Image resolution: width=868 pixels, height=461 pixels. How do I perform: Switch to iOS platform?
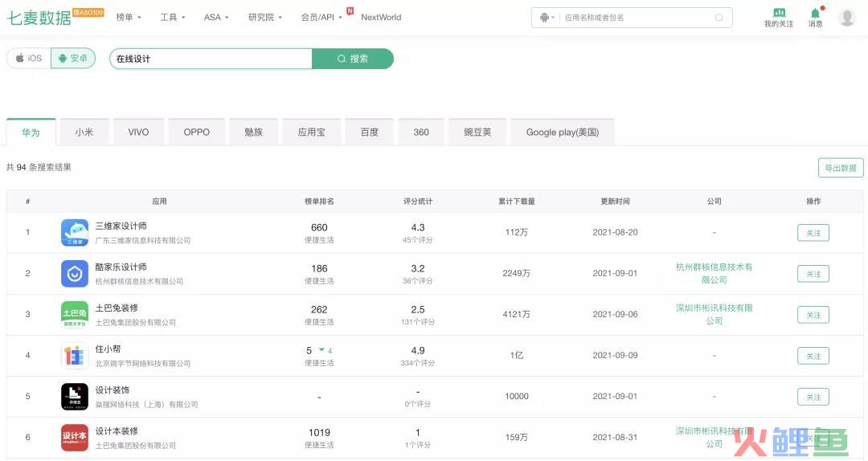pos(29,58)
